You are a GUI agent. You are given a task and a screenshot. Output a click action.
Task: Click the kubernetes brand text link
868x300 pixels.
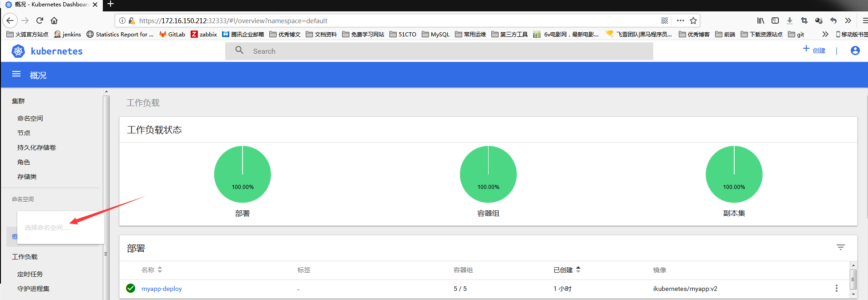(57, 51)
